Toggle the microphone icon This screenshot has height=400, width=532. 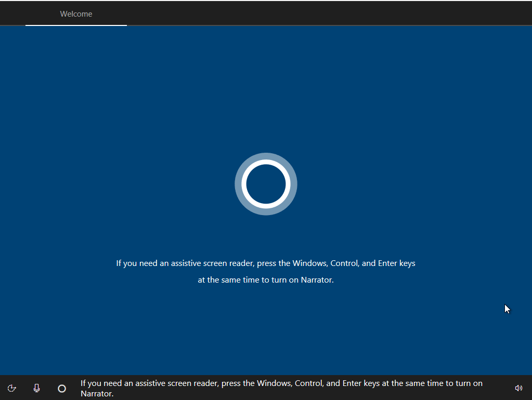point(36,388)
